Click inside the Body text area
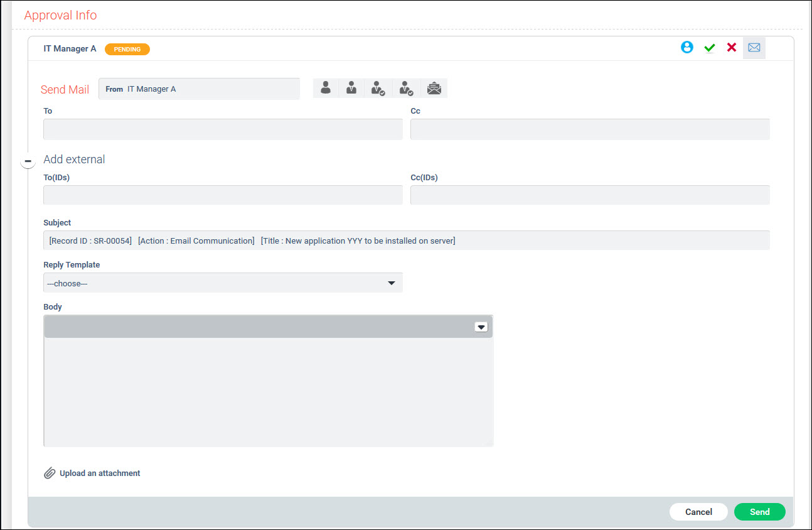This screenshot has width=812, height=530. [x=268, y=392]
